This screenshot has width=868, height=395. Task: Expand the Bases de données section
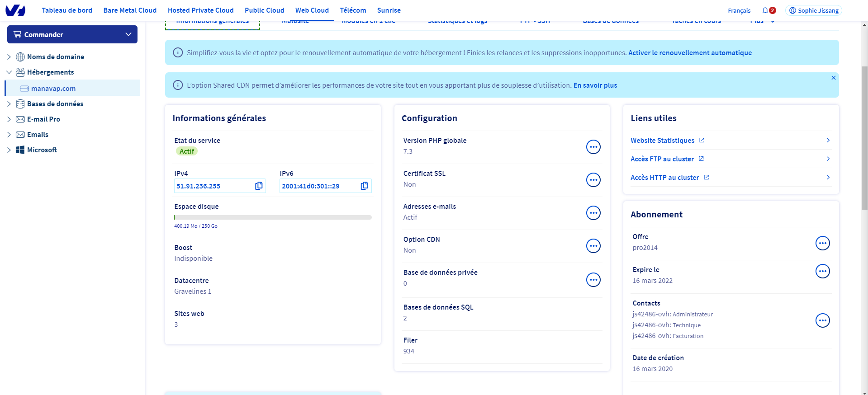[x=9, y=104]
